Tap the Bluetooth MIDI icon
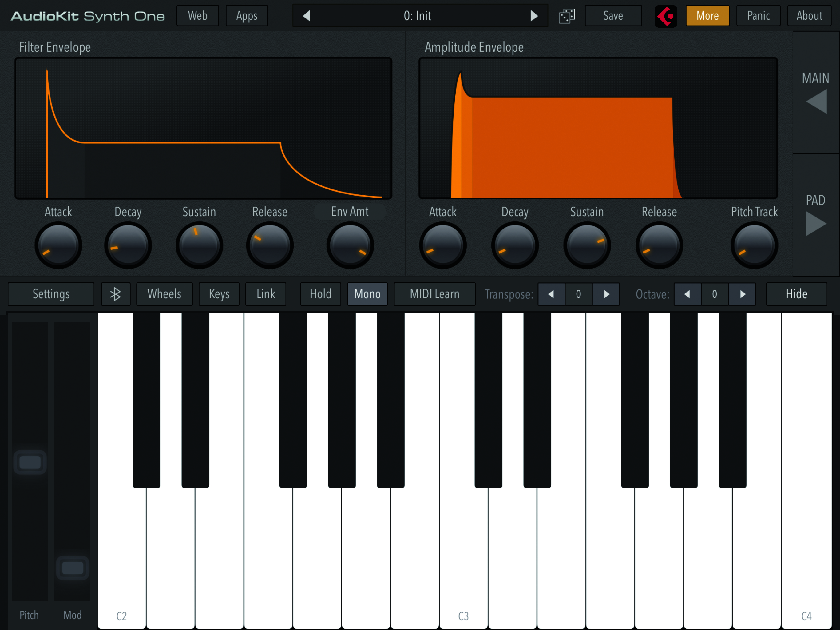The height and width of the screenshot is (630, 840). point(115,294)
